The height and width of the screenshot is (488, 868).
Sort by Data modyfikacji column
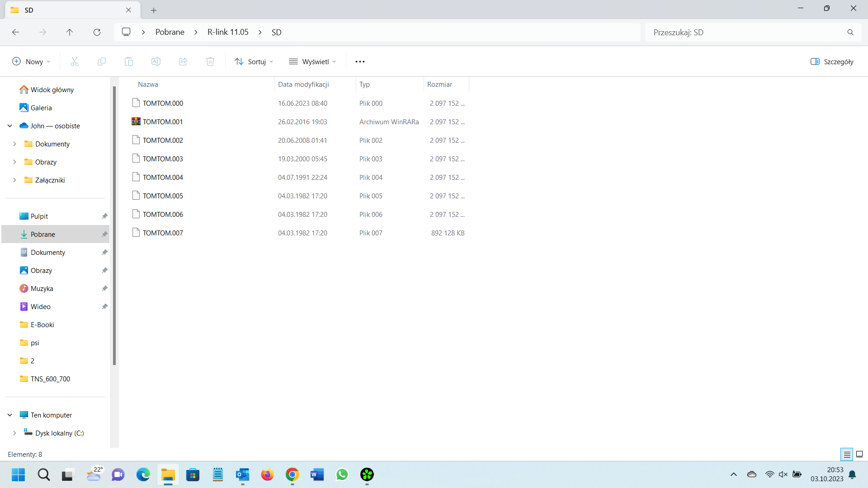point(303,84)
